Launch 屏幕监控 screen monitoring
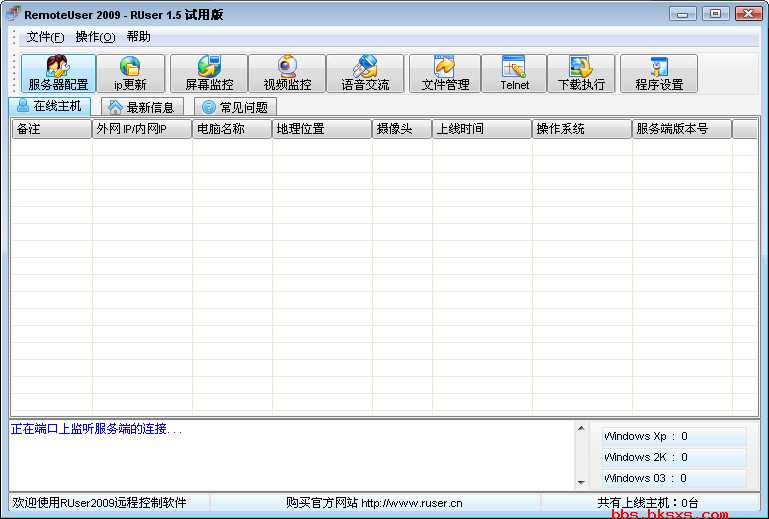 209,74
